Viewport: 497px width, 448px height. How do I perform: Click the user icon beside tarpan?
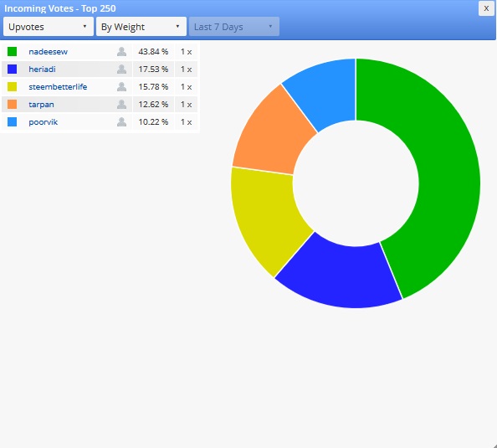point(121,105)
